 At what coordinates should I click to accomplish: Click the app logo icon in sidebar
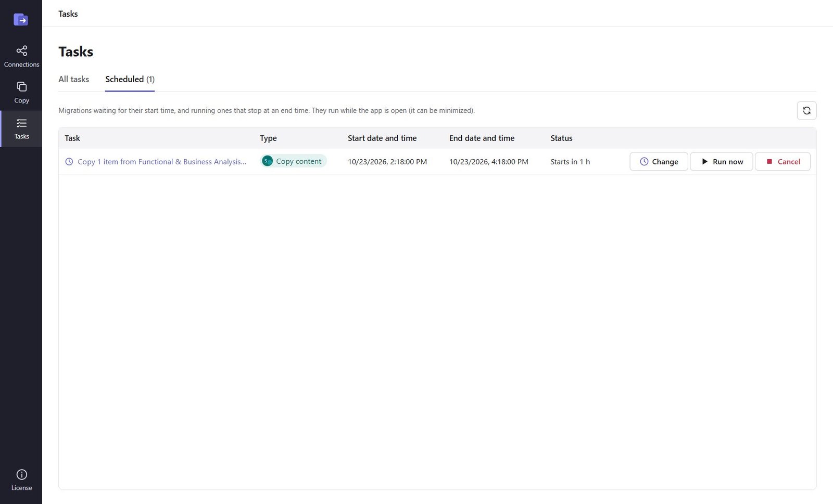[x=21, y=20]
